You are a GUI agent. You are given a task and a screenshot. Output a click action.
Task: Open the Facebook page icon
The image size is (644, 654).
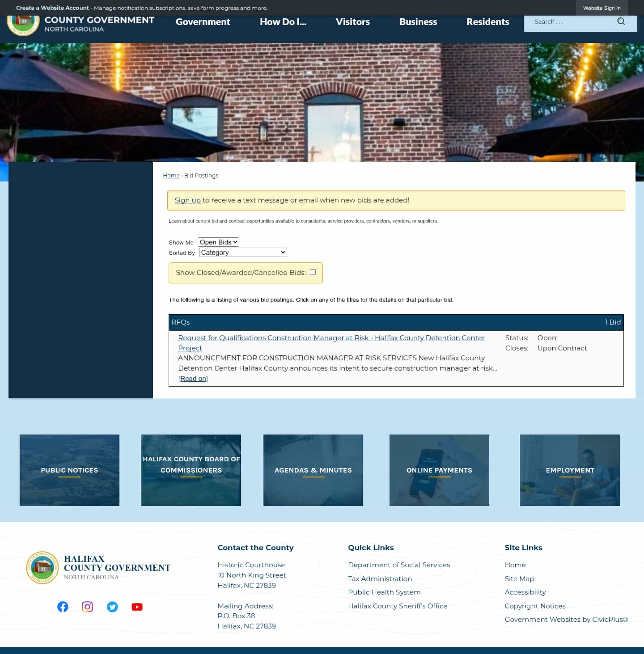63,607
